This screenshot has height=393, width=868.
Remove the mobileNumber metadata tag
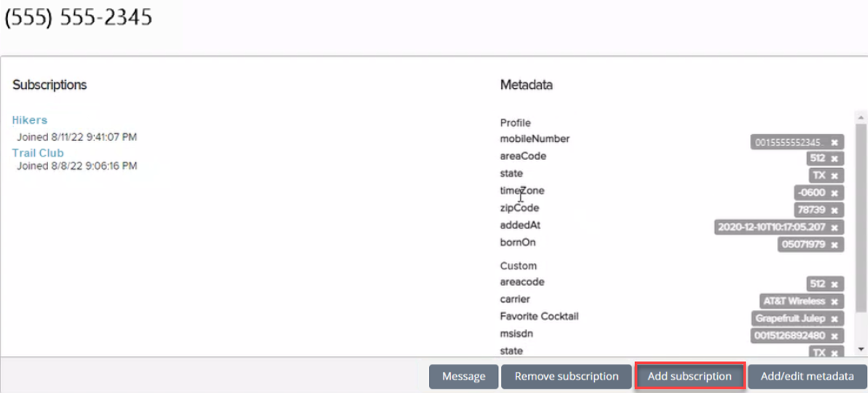coord(834,142)
